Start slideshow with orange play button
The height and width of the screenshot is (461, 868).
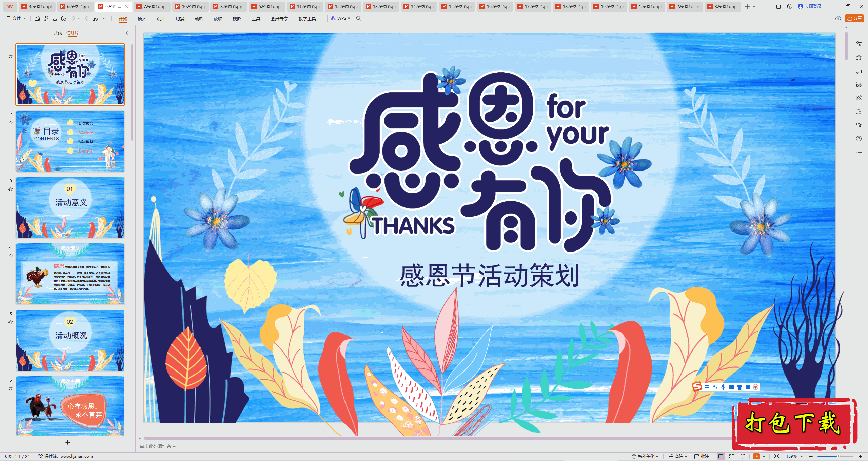coord(756,456)
